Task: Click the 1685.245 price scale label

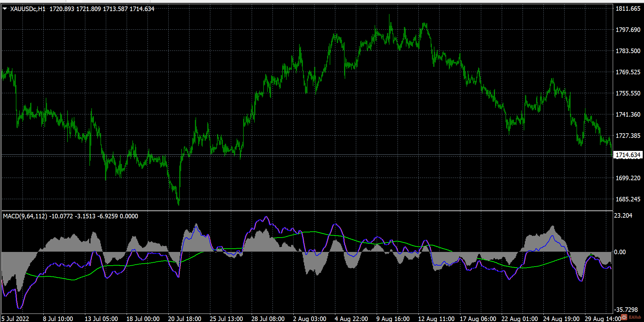Action: pyautogui.click(x=628, y=199)
